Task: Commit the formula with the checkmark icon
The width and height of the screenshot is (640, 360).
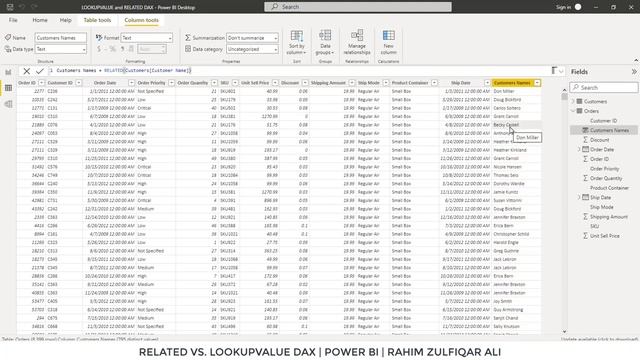Action: point(40,71)
